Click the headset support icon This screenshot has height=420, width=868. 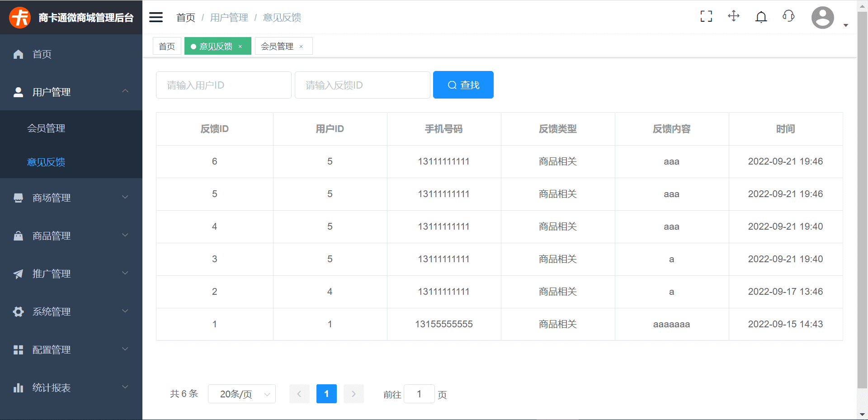pyautogui.click(x=788, y=16)
